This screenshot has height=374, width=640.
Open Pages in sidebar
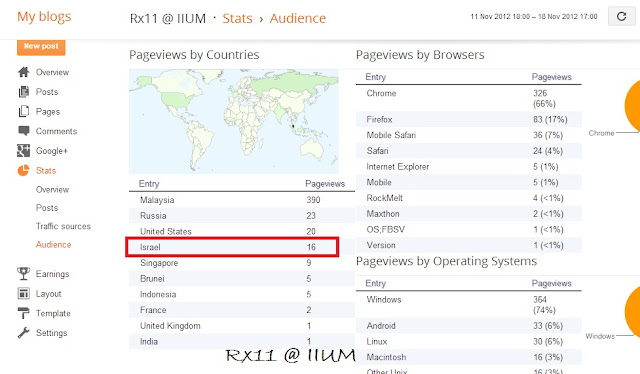click(48, 111)
